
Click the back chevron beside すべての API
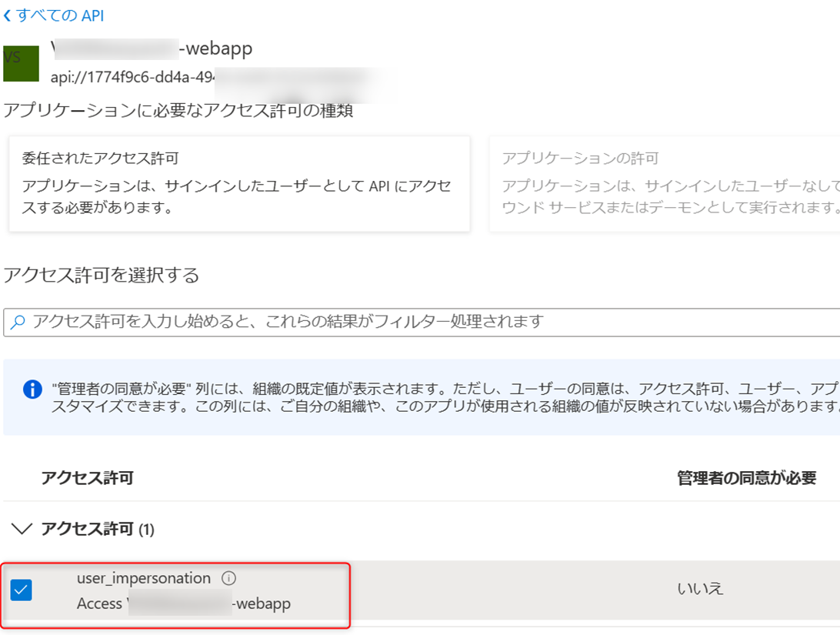click(8, 15)
